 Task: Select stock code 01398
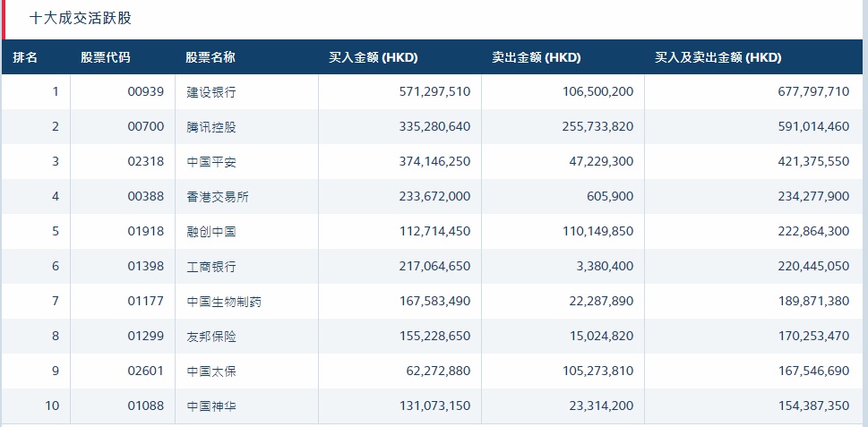tap(146, 266)
